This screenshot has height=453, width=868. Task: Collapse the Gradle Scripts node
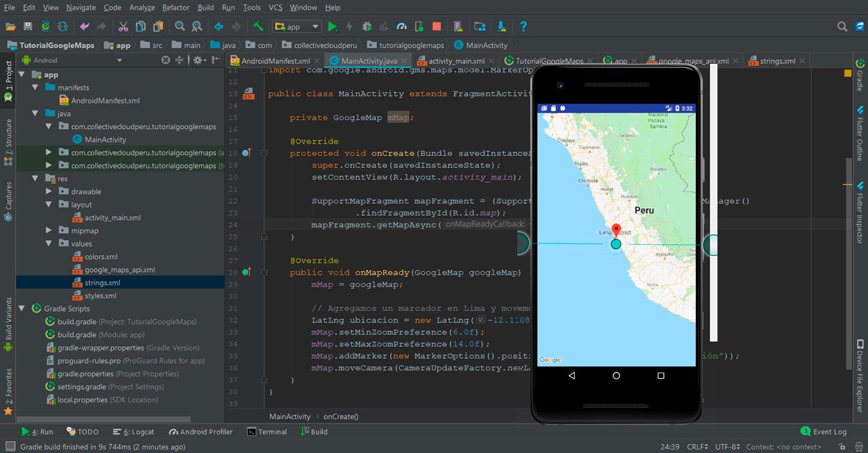click(x=22, y=309)
